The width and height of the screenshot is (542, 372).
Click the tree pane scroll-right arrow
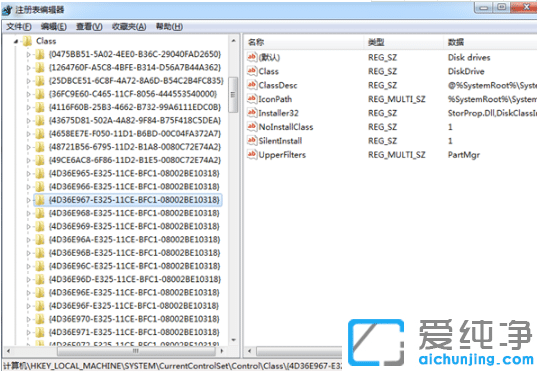[222, 351]
